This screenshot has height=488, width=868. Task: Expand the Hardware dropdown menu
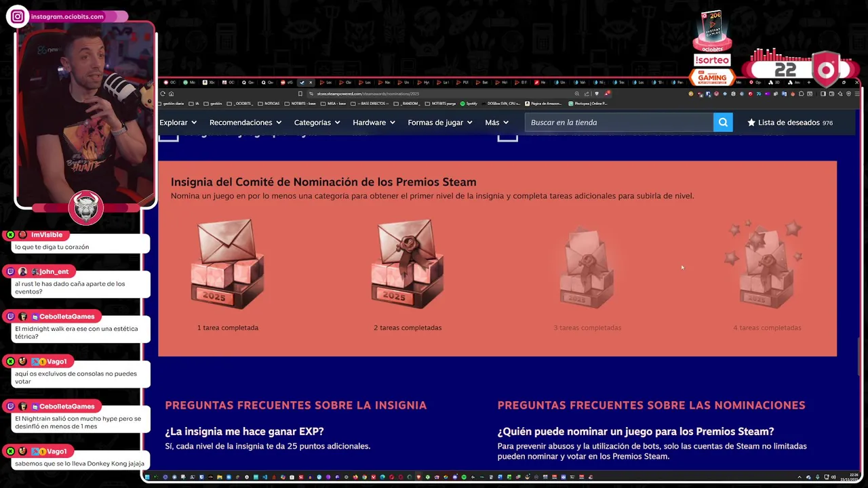[x=374, y=123]
